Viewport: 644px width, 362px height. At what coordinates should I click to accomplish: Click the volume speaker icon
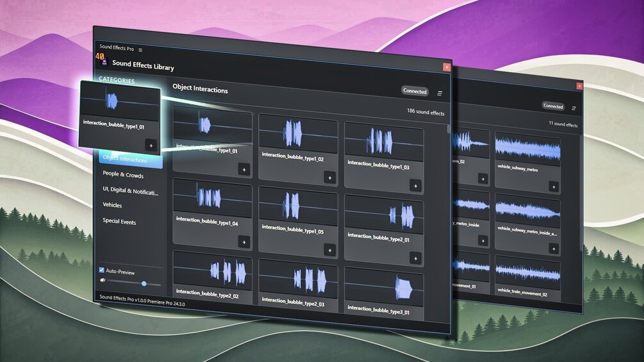point(103,280)
